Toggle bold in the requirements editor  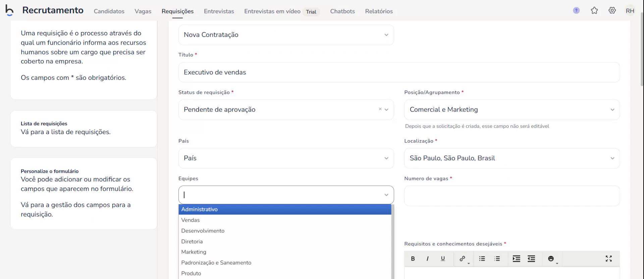point(413,259)
